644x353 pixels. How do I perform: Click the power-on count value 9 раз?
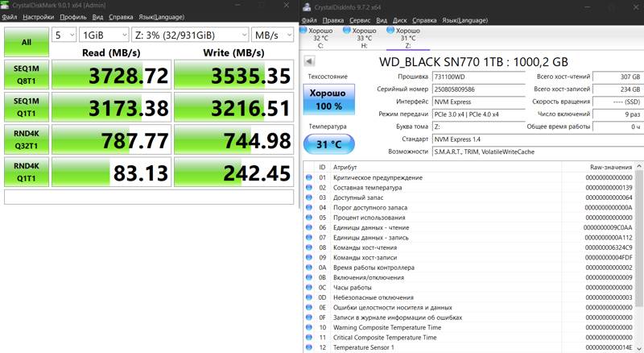point(618,114)
